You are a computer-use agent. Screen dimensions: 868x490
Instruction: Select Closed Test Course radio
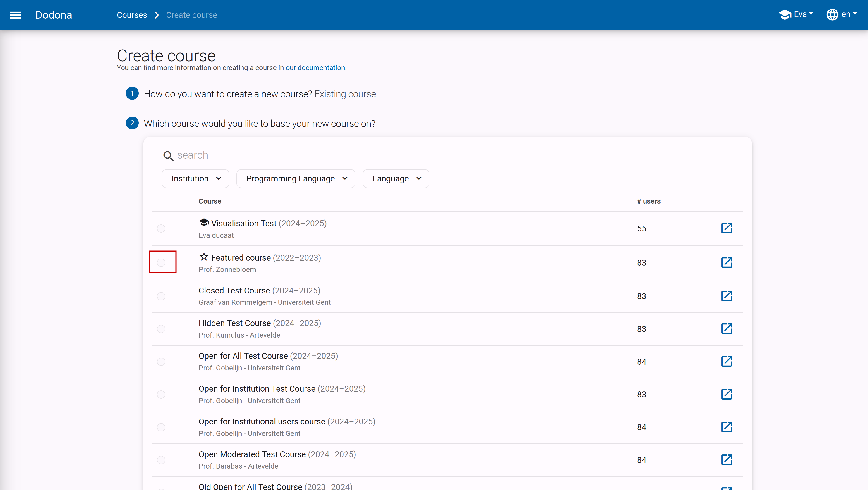[x=161, y=296]
